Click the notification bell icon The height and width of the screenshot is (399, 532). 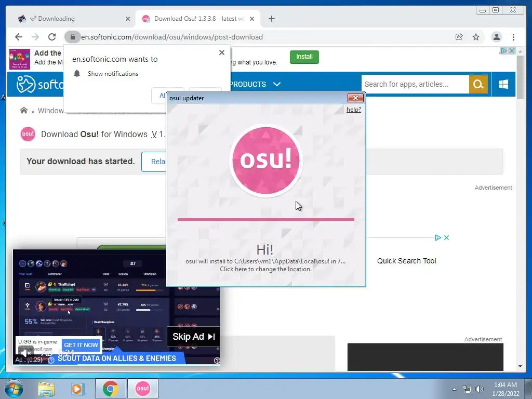[x=77, y=74]
